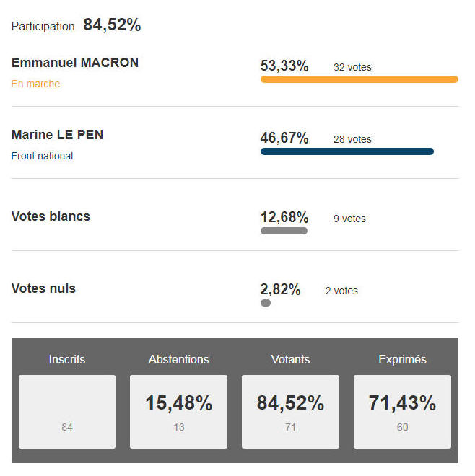Click the dark blue Le Pen result bar
475x476 pixels.
pos(347,151)
